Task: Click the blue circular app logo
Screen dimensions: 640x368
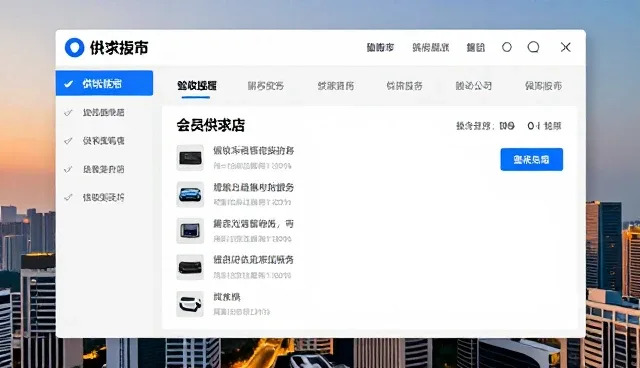Action: [x=74, y=48]
